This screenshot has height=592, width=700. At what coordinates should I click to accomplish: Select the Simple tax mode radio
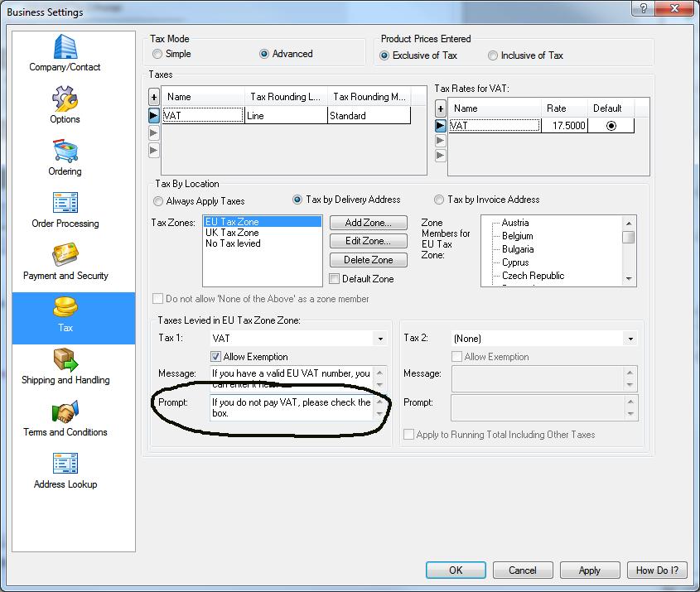[158, 54]
